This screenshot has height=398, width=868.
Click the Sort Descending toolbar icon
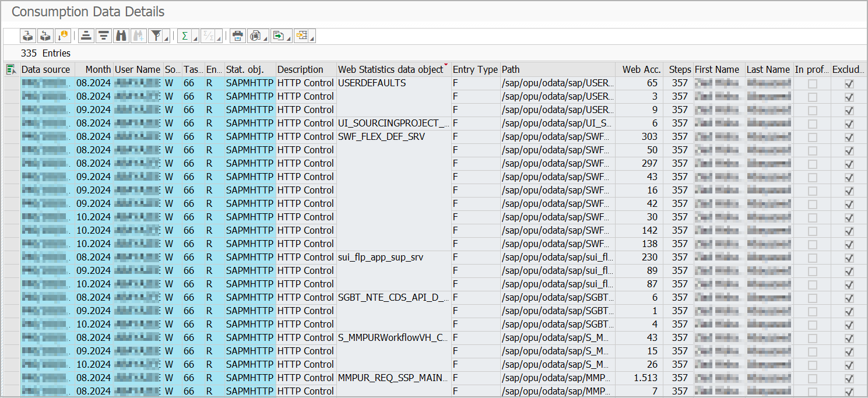pyautogui.click(x=103, y=36)
